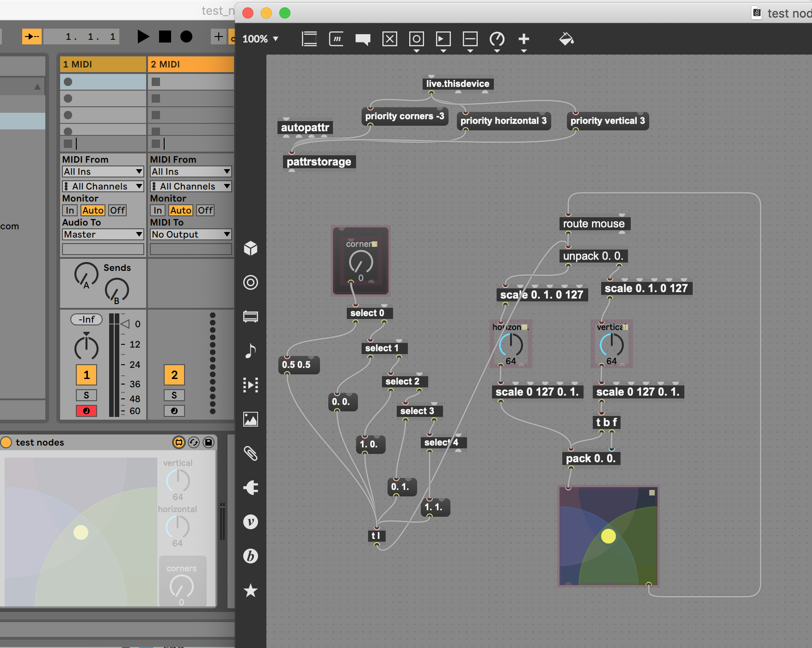
Task: Select the 1 MIDI track header
Action: pos(103,64)
